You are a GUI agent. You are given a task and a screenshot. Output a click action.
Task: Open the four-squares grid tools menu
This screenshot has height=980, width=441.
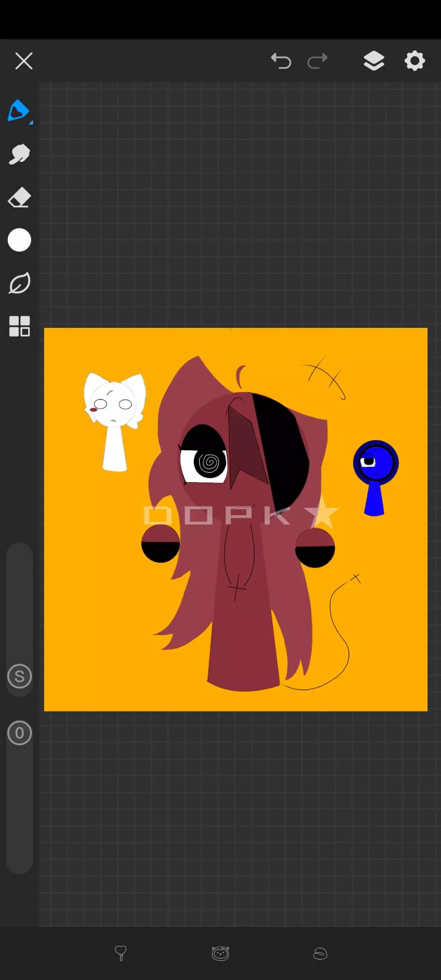point(19,326)
